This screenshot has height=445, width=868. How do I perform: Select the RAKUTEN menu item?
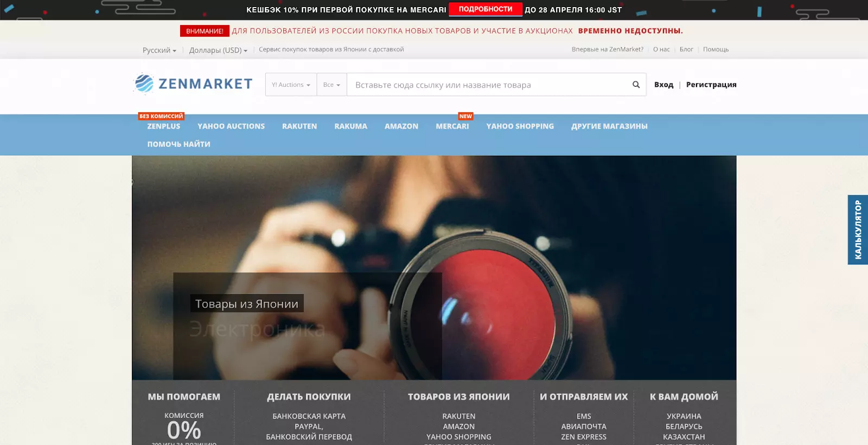[x=299, y=126]
